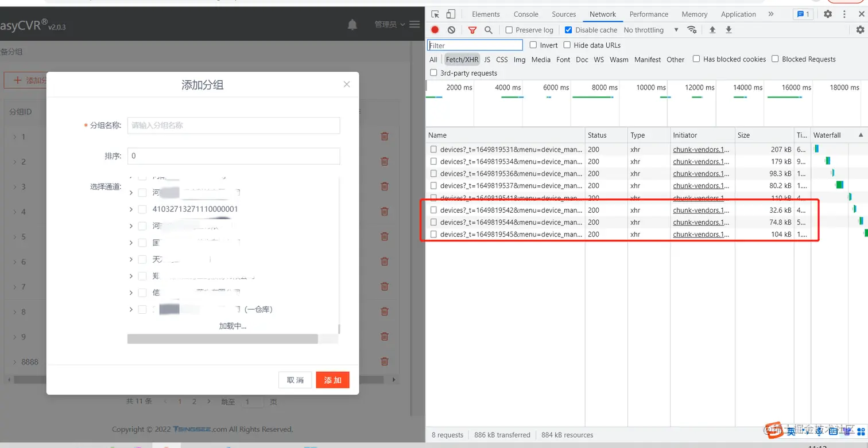Open network search magnifier icon
Image resolution: width=868 pixels, height=448 pixels.
tap(489, 30)
